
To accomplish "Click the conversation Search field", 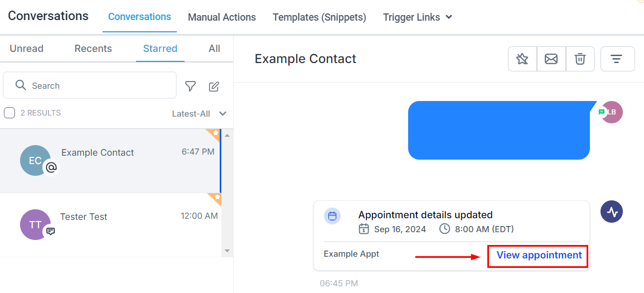I will click(90, 85).
